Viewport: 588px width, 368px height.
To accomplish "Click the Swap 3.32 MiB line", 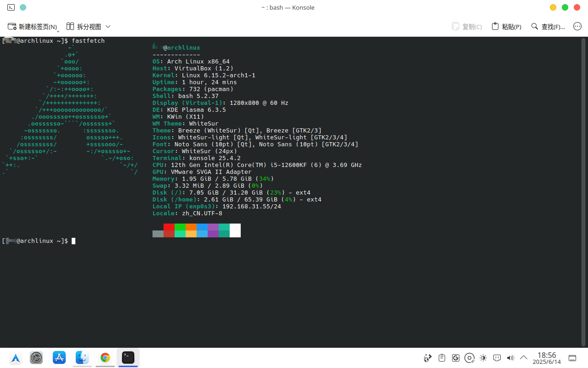I will coord(208,185).
